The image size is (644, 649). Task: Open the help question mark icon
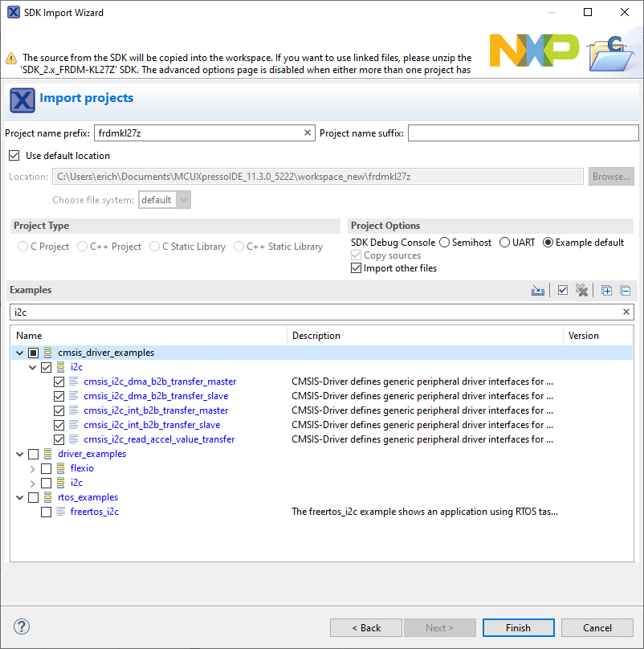pos(20,627)
